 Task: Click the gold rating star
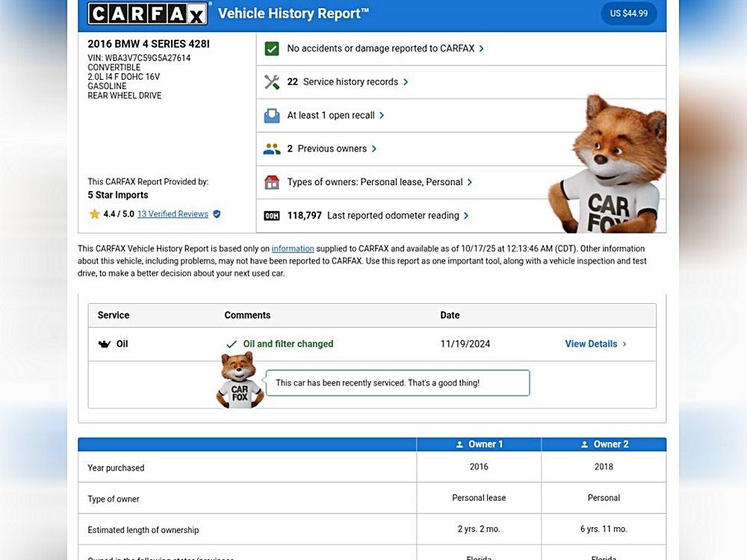point(95,214)
